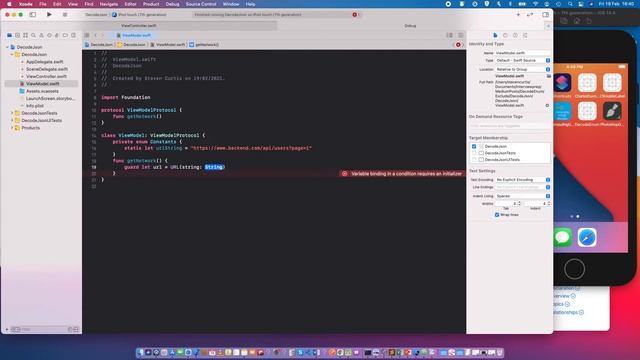Check DecodeJsonTests target membership

[x=474, y=153]
